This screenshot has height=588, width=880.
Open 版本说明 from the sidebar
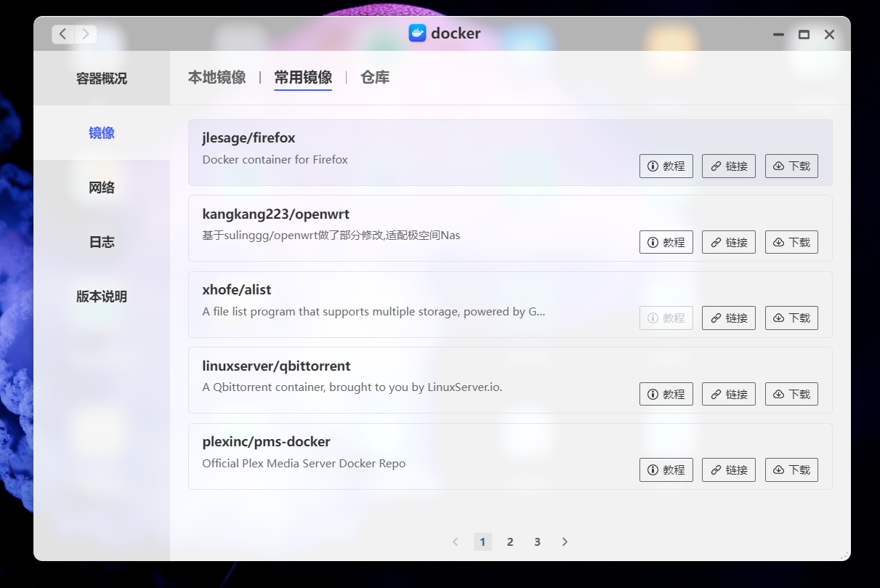(101, 297)
